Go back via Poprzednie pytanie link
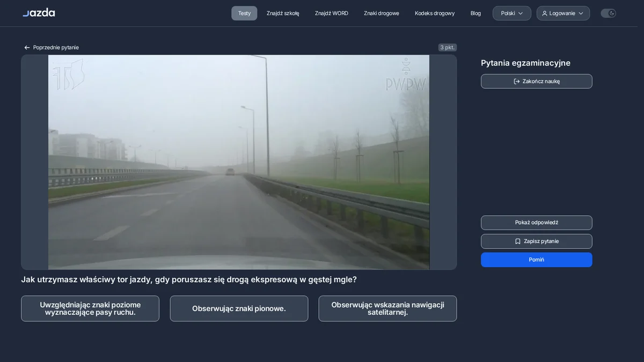 [52, 48]
